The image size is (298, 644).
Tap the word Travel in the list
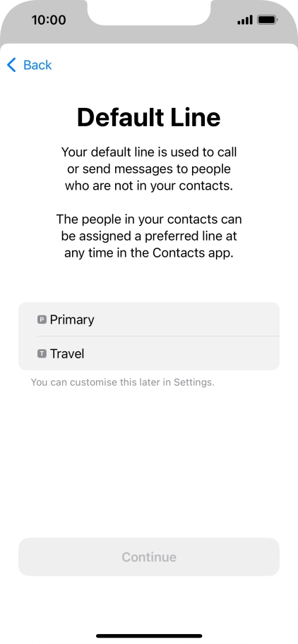tap(67, 353)
